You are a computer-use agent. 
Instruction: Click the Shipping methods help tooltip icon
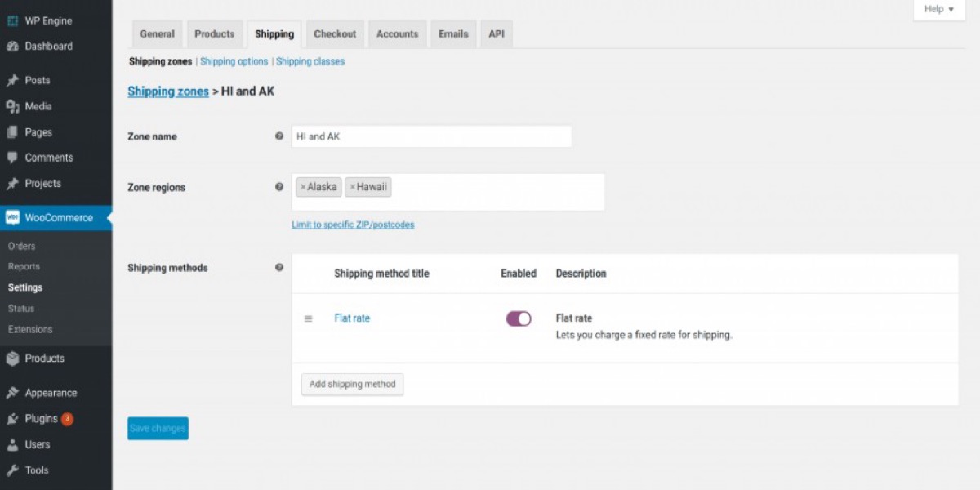pos(279,267)
